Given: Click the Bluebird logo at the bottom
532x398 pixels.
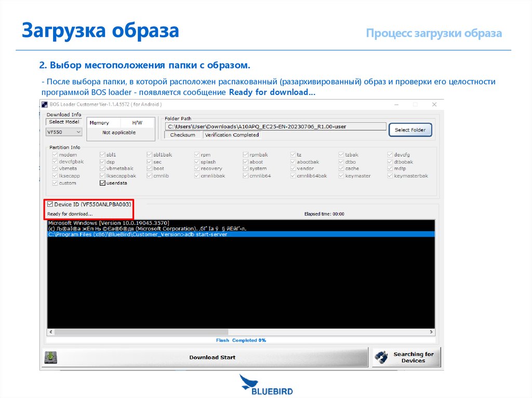Looking at the screenshot, I should pyautogui.click(x=267, y=385).
